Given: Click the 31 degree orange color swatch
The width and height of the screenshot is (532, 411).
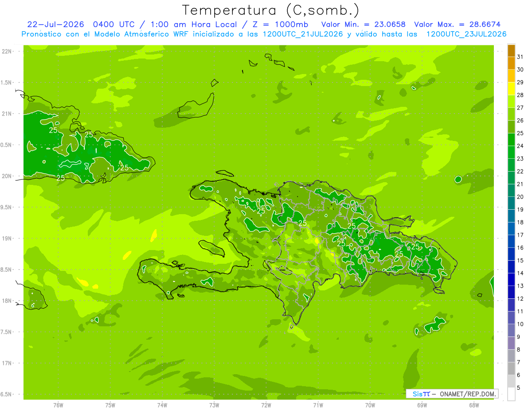Looking at the screenshot, I should coord(511,51).
